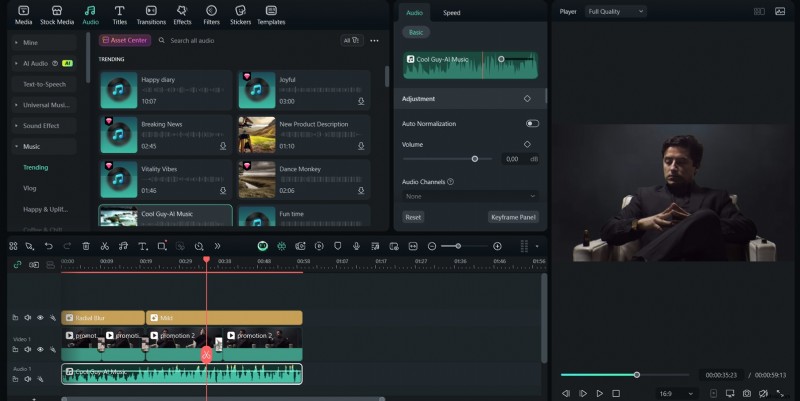The height and width of the screenshot is (401, 800).
Task: Click the zoom in plus icon on the timeline
Action: 497,246
